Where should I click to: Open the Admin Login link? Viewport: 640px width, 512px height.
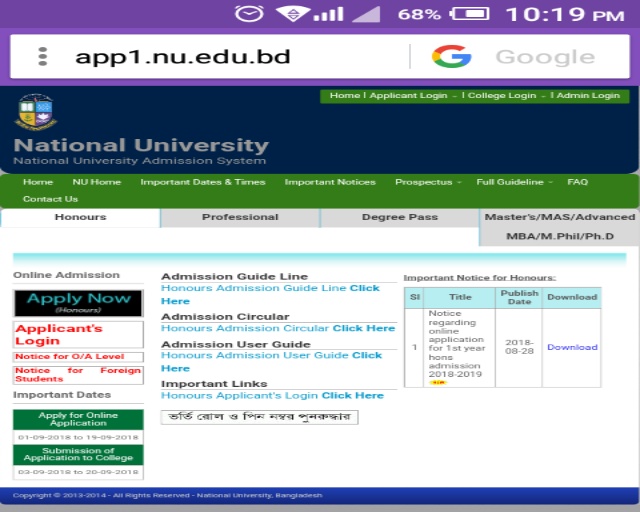point(588,96)
